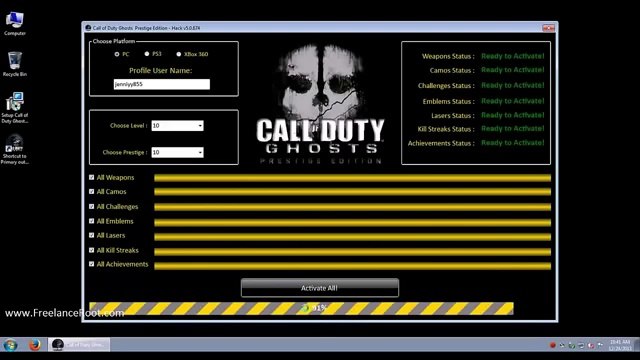Click the Challenges Status ready text
This screenshot has width=640, height=360.
513,85
